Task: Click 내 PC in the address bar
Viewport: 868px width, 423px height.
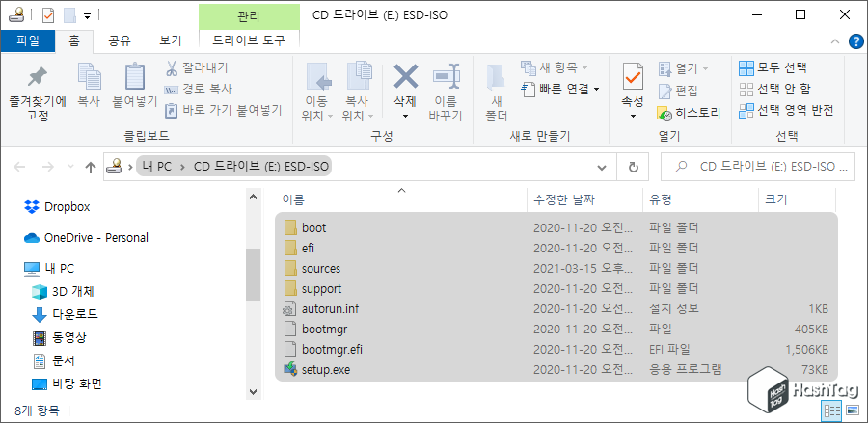Action: coord(156,167)
